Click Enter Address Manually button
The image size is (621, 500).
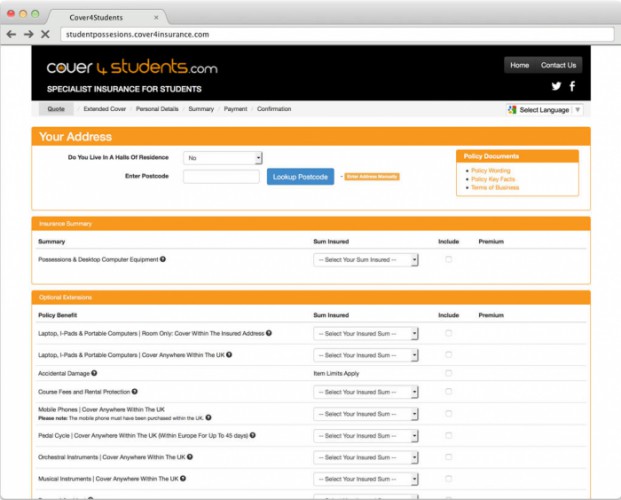tap(372, 177)
